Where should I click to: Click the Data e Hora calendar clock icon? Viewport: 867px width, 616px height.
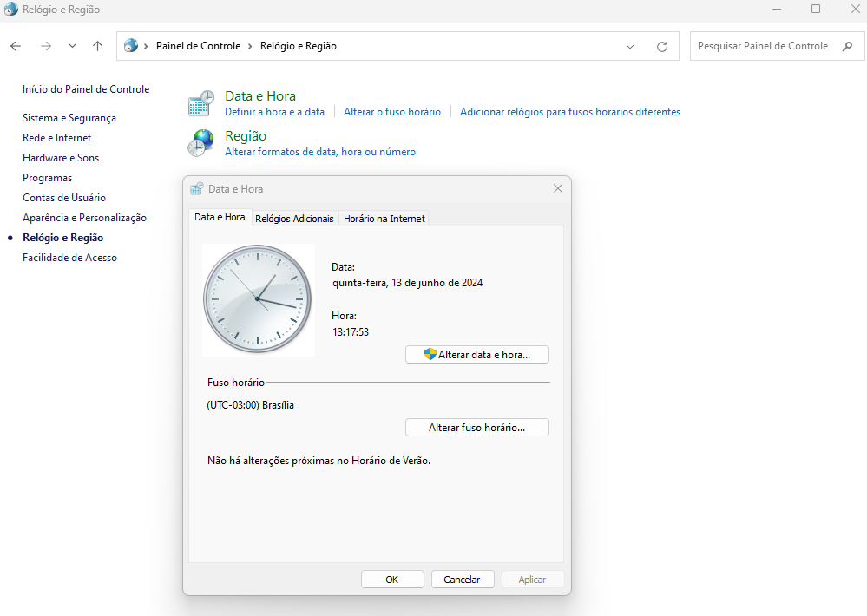coord(201,103)
